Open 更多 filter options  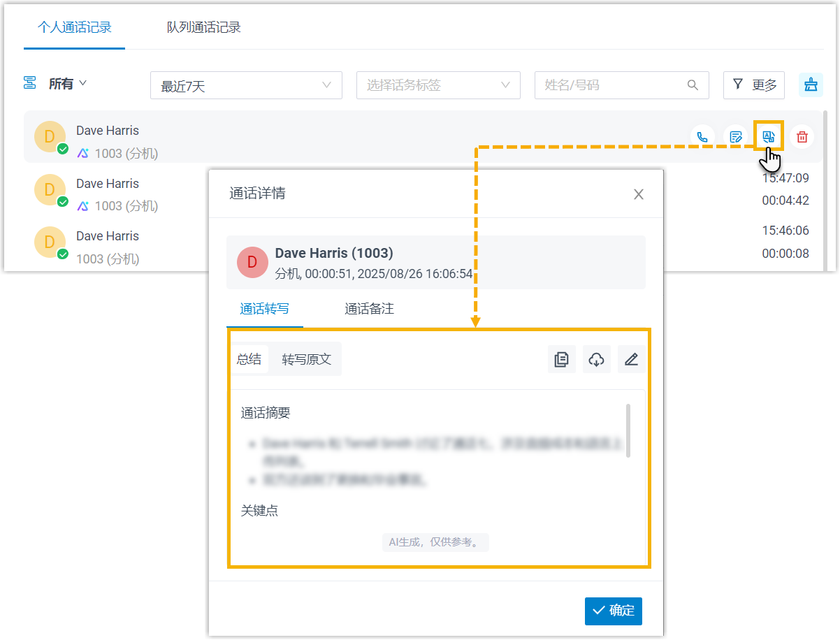(x=753, y=85)
